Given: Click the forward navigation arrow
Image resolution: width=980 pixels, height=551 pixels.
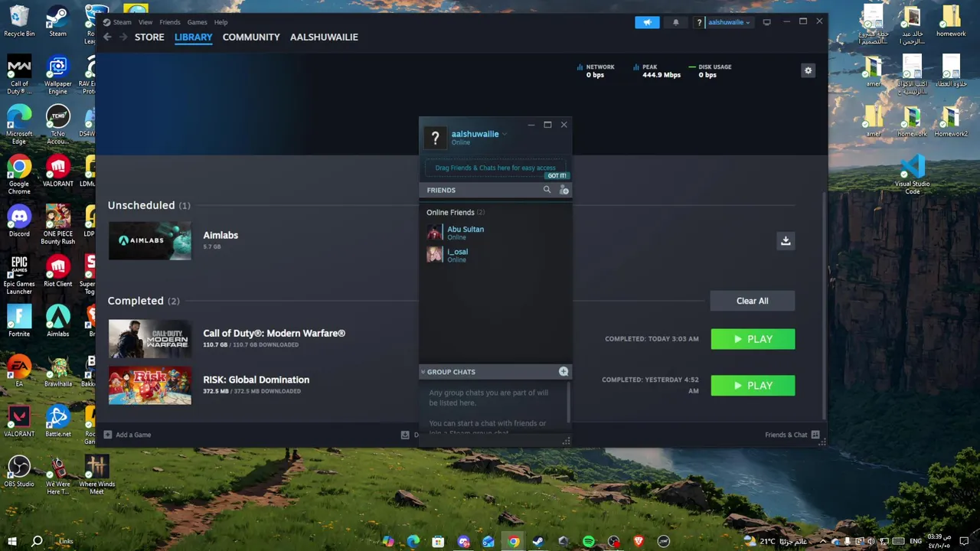Looking at the screenshot, I should point(122,37).
